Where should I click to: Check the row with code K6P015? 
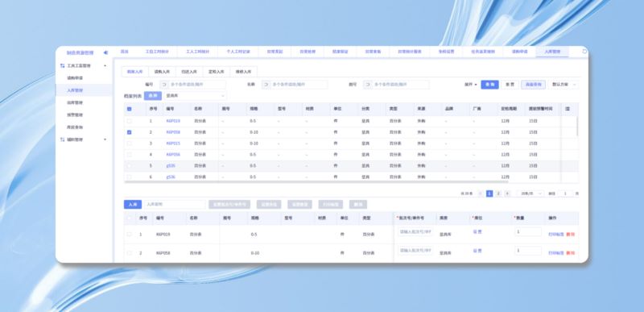[130, 144]
